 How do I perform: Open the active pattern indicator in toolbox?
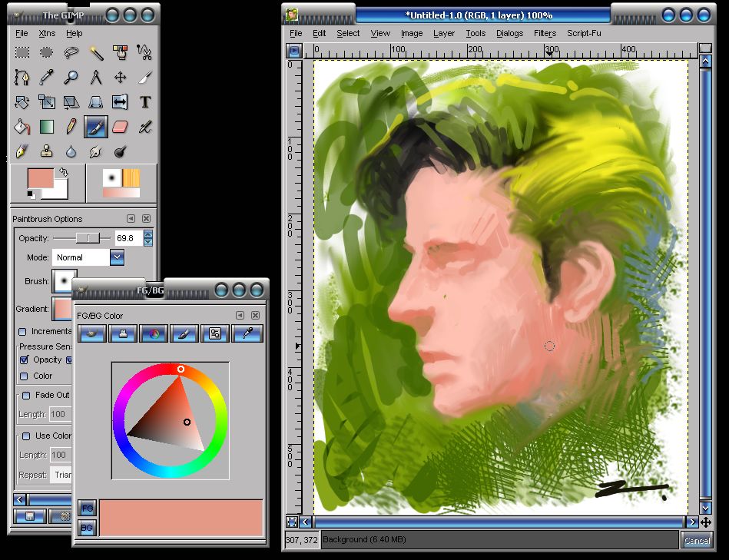[131, 178]
